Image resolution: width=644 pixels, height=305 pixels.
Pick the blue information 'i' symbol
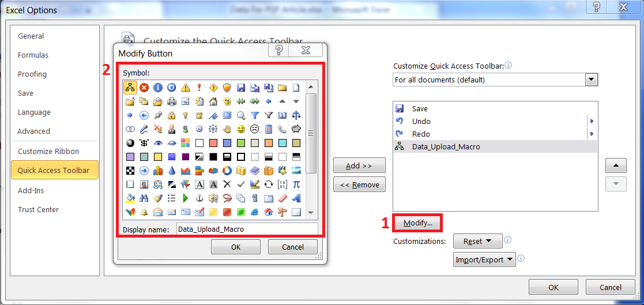coord(158,88)
